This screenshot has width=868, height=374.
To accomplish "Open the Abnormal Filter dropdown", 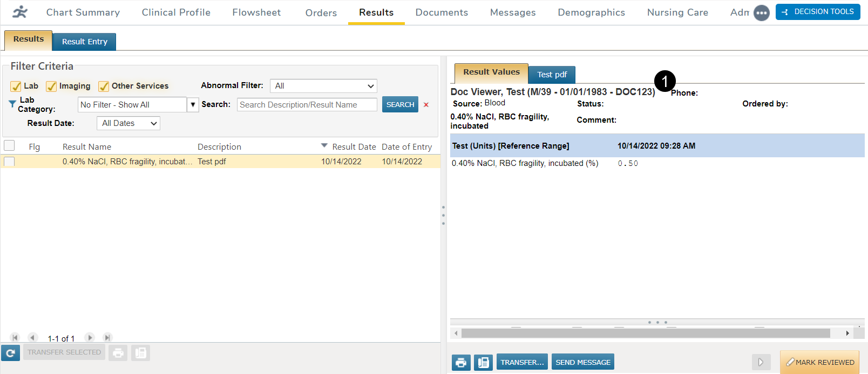I will click(x=323, y=86).
